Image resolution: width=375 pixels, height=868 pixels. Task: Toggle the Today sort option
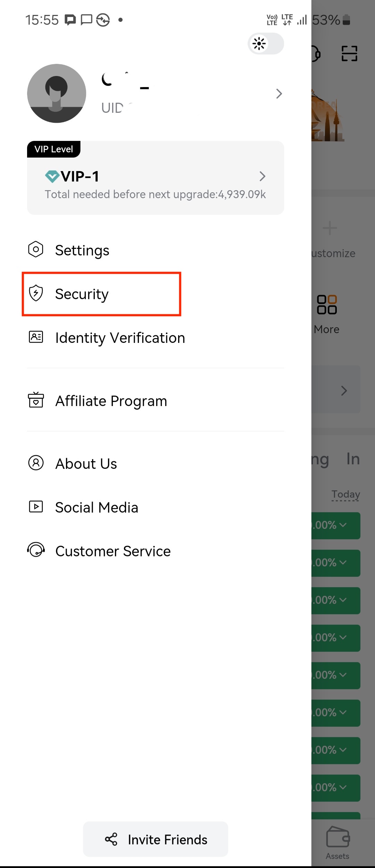(345, 494)
